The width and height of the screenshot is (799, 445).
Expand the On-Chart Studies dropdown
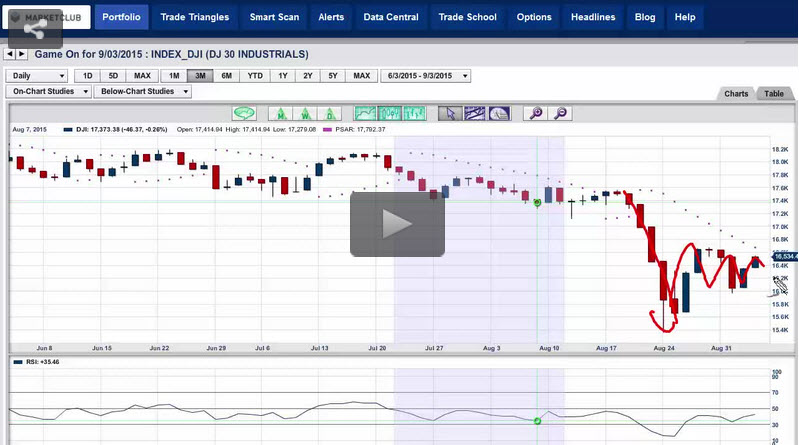(x=49, y=91)
